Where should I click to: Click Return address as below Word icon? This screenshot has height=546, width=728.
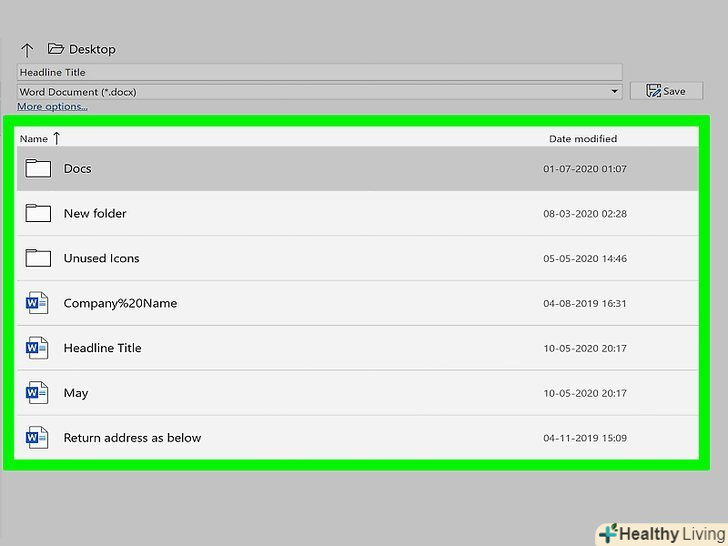(x=37, y=437)
